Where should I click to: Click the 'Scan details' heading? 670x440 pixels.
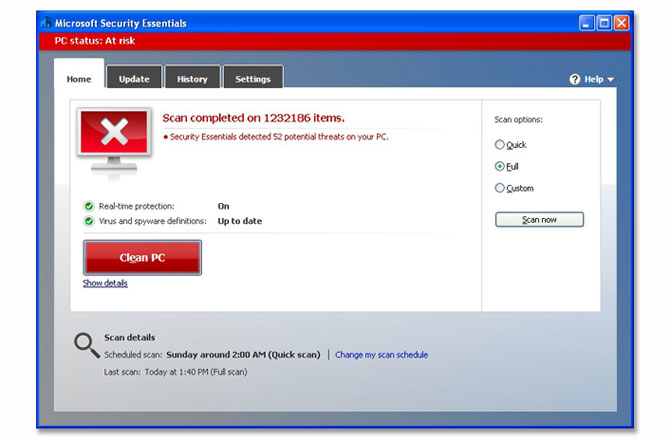point(129,337)
